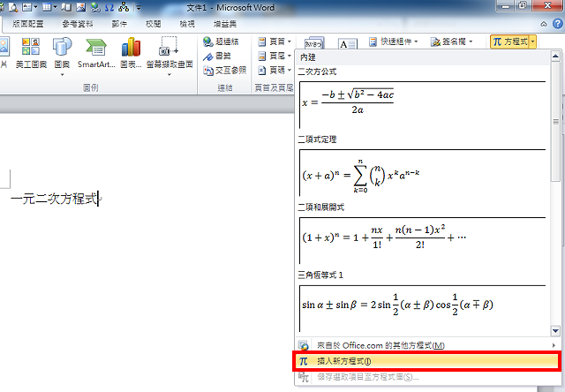Select the 三角恆等式 1 trig identity equation

click(x=422, y=308)
